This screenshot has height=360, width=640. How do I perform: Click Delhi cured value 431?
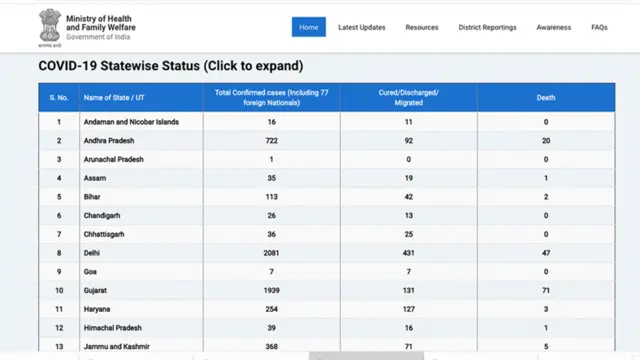[x=409, y=253]
